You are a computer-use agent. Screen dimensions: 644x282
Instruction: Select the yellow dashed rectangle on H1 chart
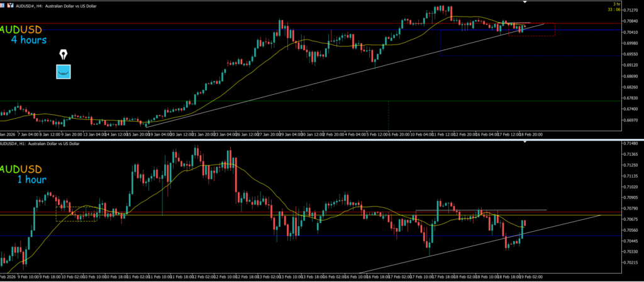pos(76,214)
